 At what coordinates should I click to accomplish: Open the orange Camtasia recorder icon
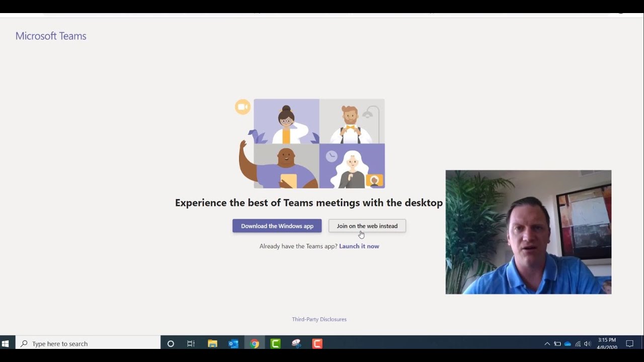tap(317, 344)
